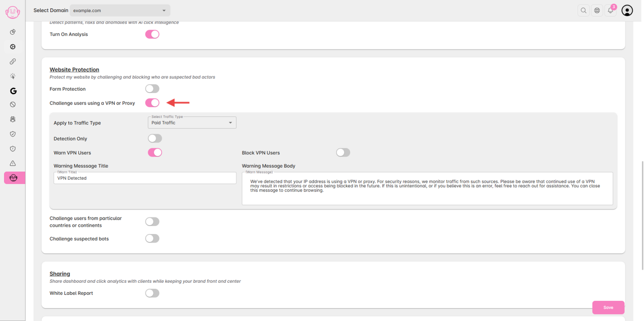Screen dimensions: 644x321
Task: Click the Warning Message Title input field
Action: (145, 178)
